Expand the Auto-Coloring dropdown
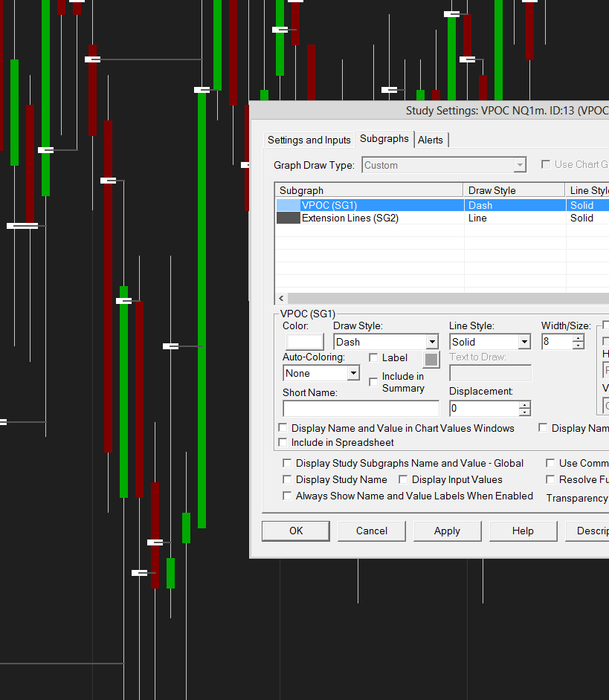This screenshot has height=700, width=609. pyautogui.click(x=353, y=373)
